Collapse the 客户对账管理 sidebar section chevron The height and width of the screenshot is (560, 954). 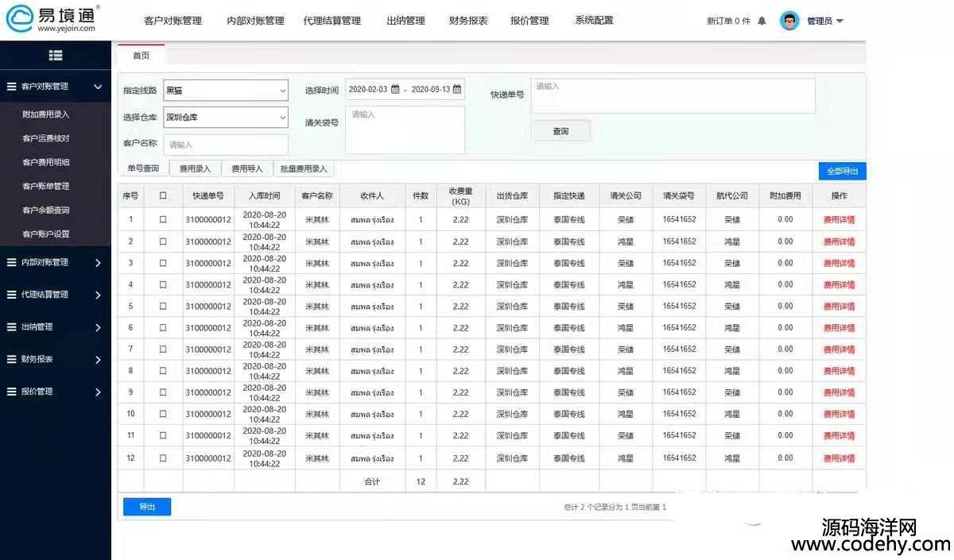click(x=98, y=87)
